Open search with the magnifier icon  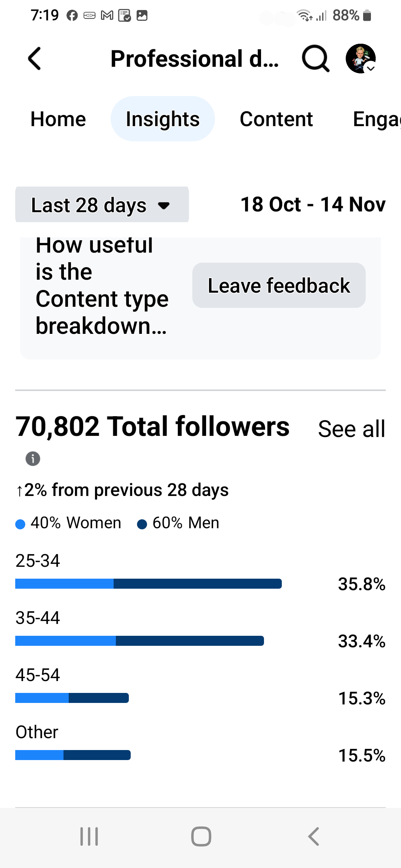click(315, 59)
